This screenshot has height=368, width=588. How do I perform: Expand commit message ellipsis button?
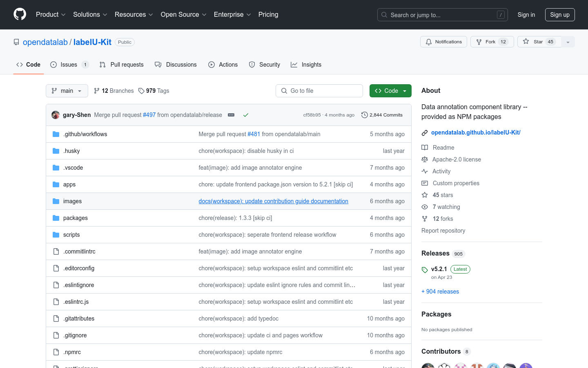(x=231, y=115)
